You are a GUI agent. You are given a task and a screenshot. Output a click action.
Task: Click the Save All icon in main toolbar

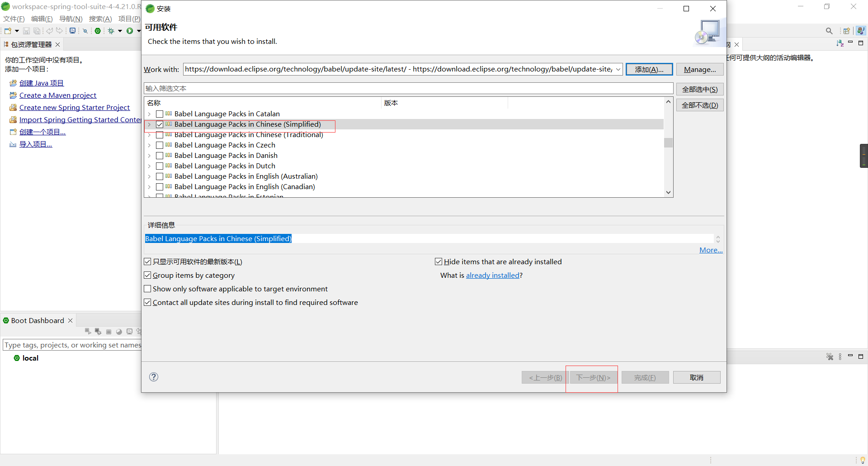click(37, 31)
